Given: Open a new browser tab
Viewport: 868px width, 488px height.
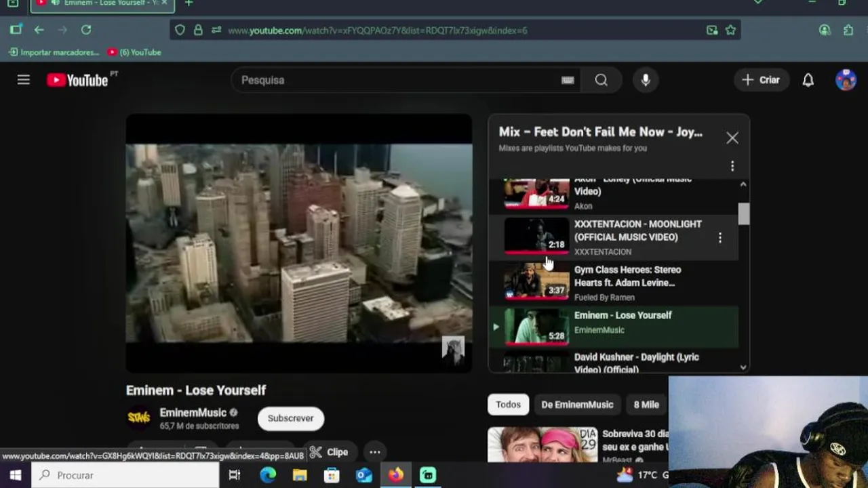Looking at the screenshot, I should (x=189, y=4).
